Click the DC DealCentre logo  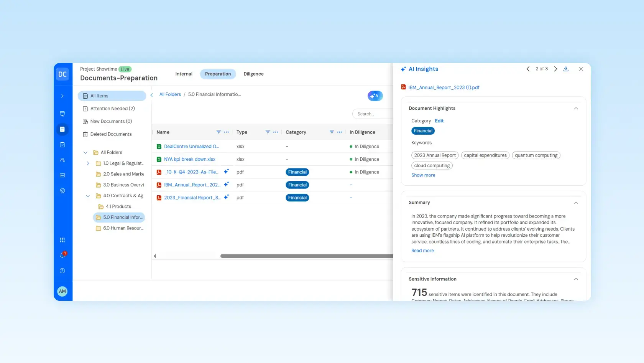click(x=62, y=74)
